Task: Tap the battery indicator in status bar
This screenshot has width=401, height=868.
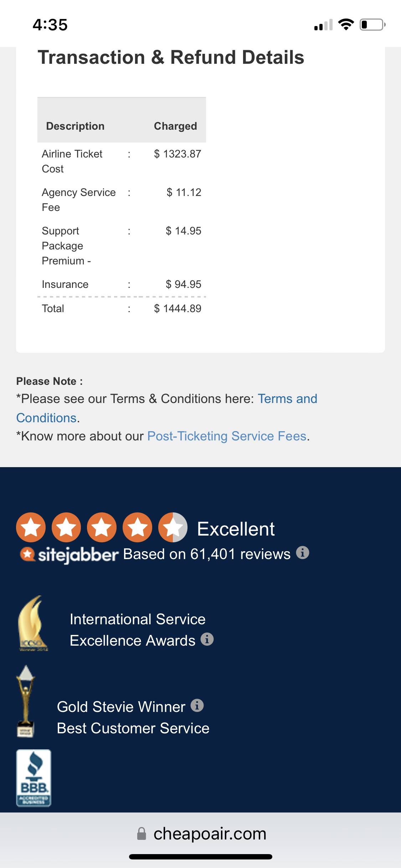Action: [372, 25]
